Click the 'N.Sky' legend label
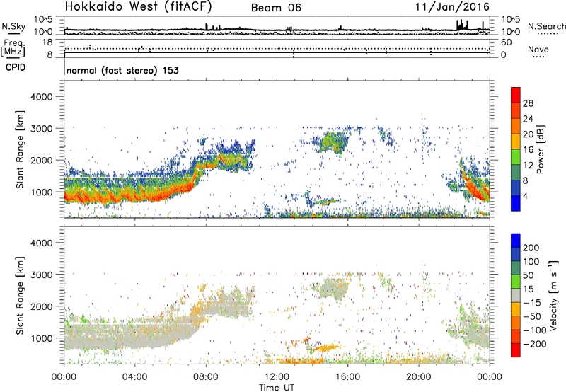 coord(13,26)
